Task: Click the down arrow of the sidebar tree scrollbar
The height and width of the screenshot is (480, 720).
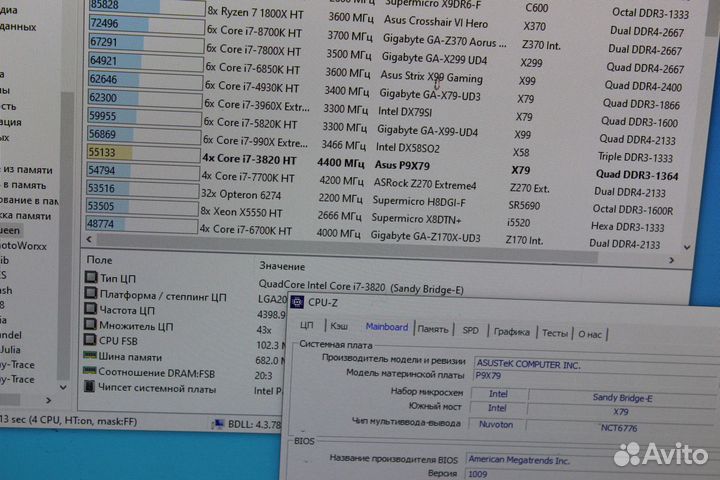Action: (63, 387)
